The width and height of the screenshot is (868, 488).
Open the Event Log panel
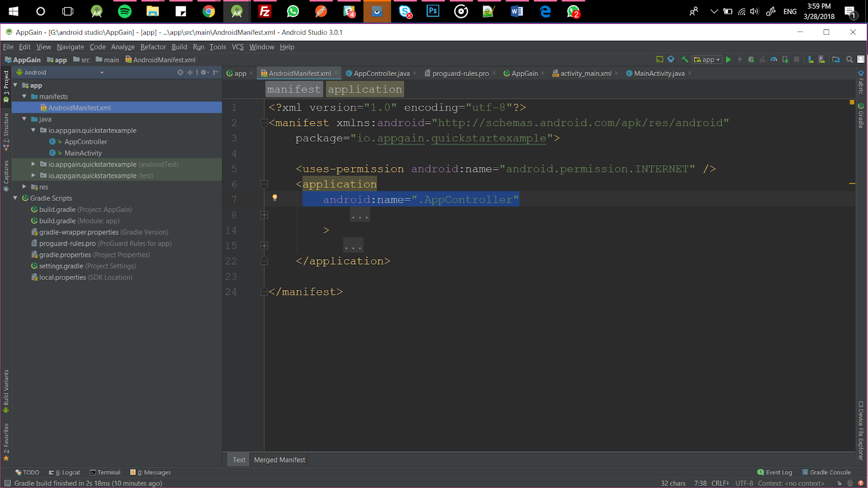click(775, 472)
